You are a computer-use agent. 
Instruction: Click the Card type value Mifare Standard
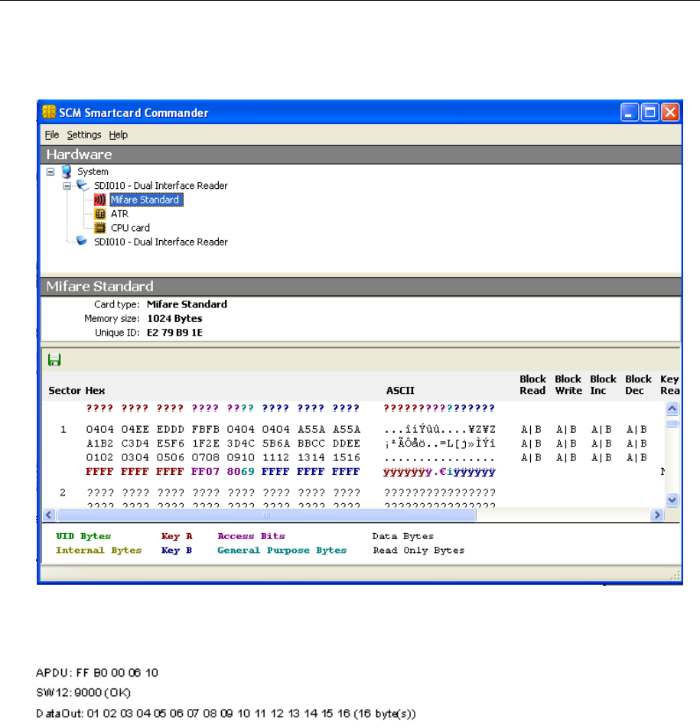tap(187, 304)
